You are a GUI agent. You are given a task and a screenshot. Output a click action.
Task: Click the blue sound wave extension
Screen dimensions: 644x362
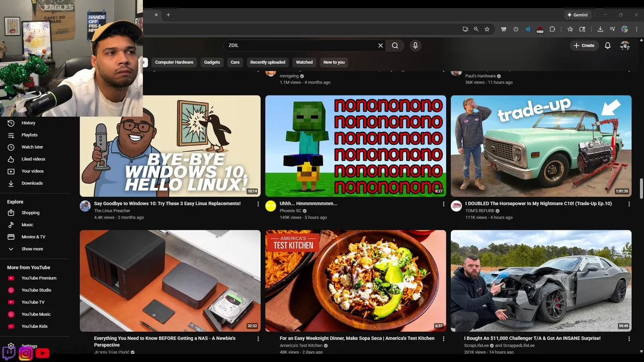(x=528, y=29)
